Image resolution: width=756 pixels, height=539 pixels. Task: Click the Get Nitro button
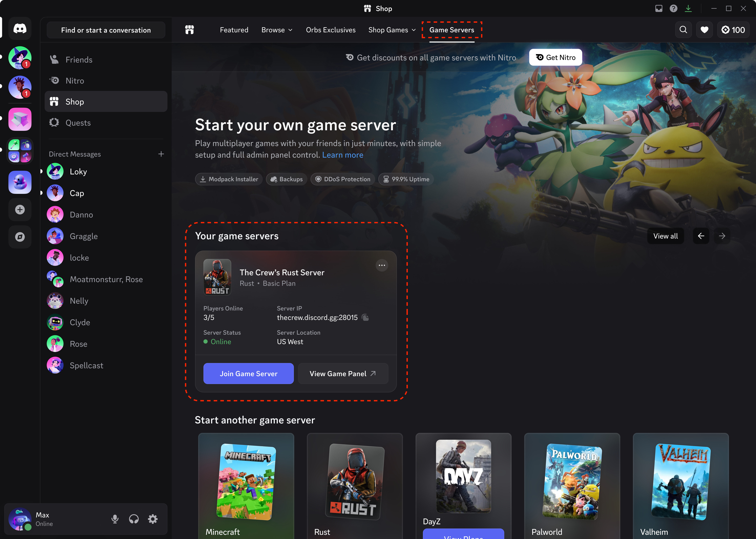[x=555, y=57]
